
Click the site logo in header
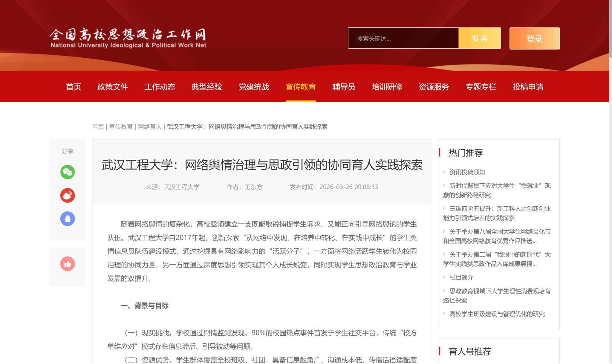pyautogui.click(x=128, y=38)
